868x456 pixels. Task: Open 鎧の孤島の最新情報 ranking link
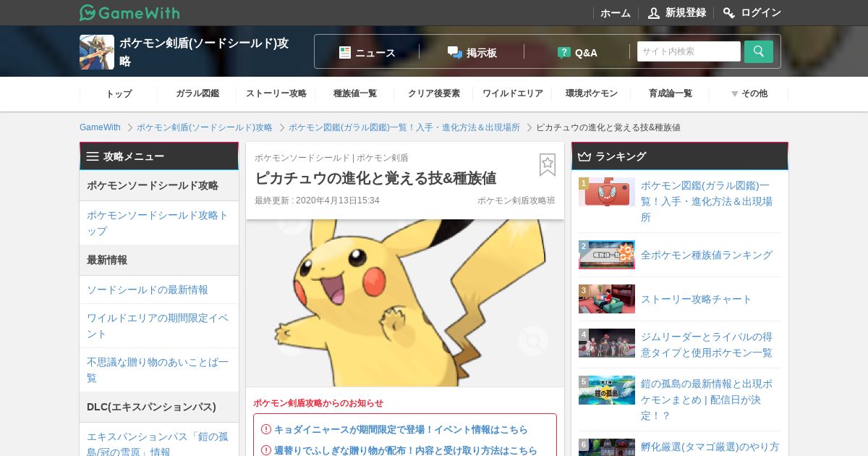pos(707,400)
